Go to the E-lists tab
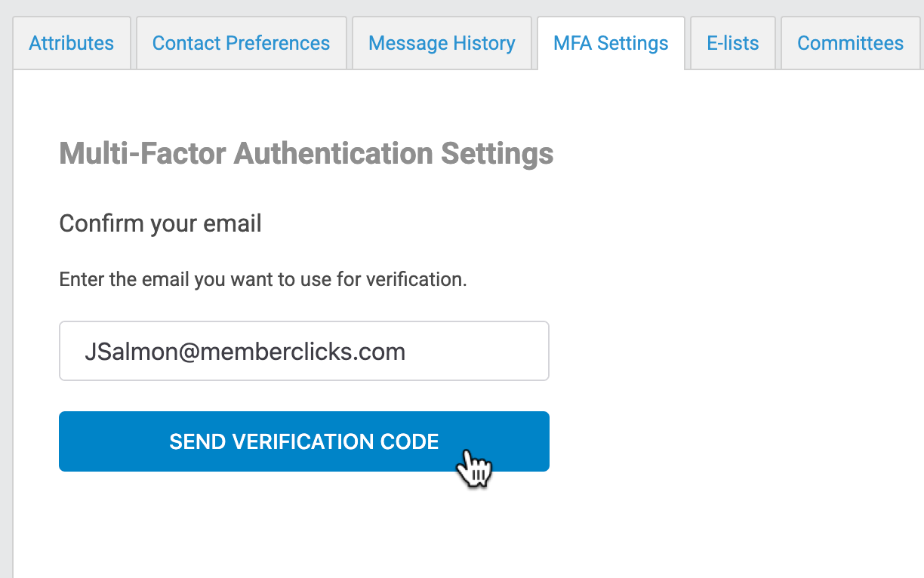The image size is (924, 578). coord(732,43)
